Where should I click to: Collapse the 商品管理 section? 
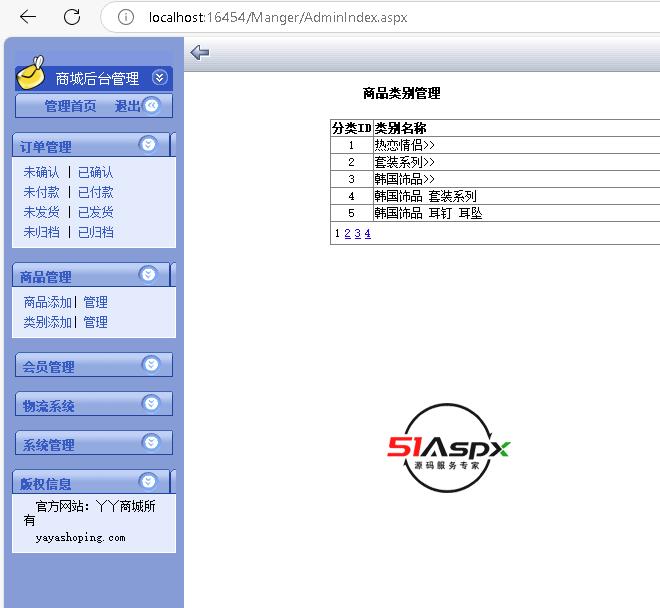(x=148, y=275)
